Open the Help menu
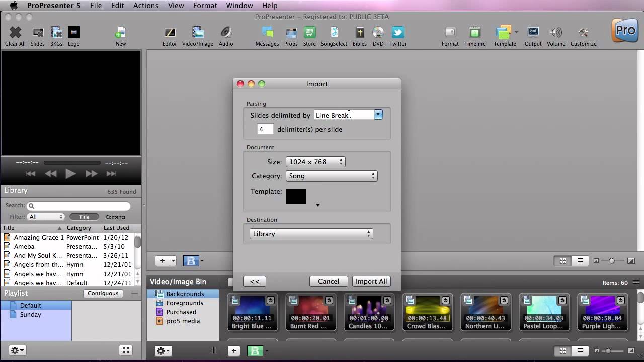 click(270, 5)
